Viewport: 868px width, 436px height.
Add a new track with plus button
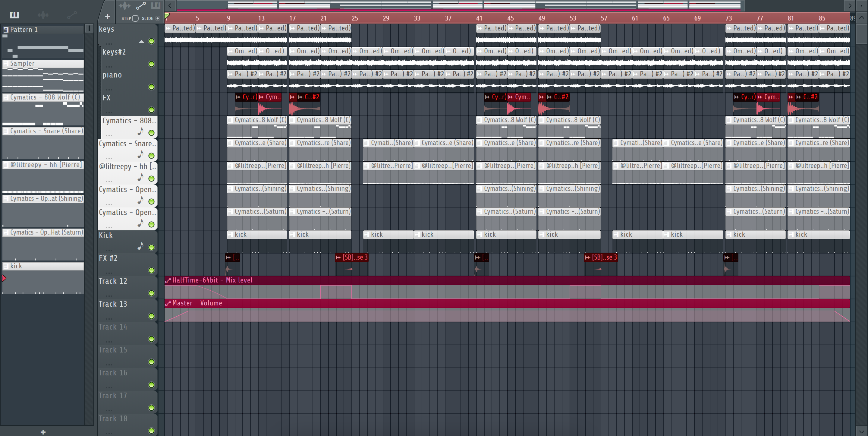(x=108, y=17)
